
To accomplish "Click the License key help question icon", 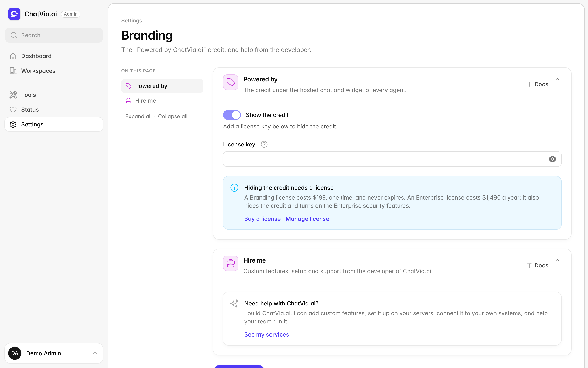I will coord(264,144).
